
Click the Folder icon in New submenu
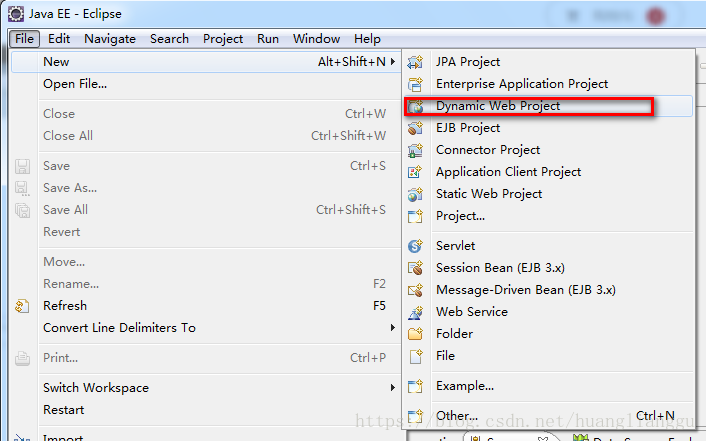tap(415, 334)
